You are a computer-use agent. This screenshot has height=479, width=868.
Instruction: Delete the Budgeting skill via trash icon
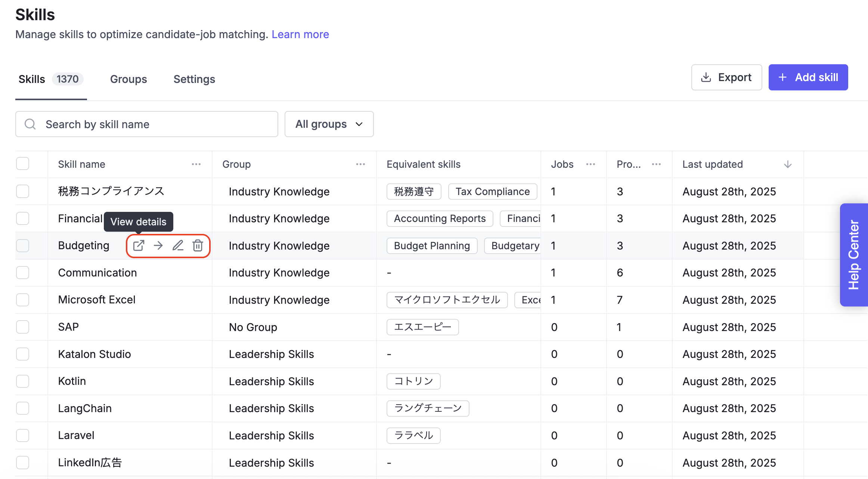198,245
